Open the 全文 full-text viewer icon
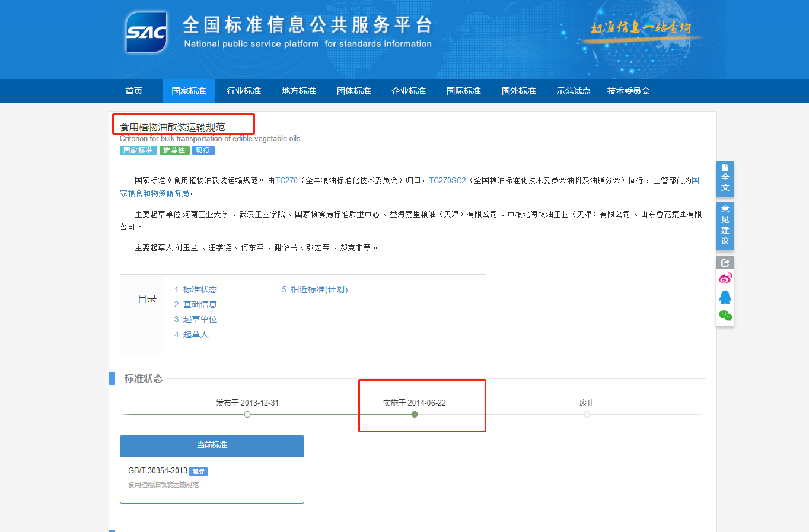The width and height of the screenshot is (809, 532). [725, 179]
